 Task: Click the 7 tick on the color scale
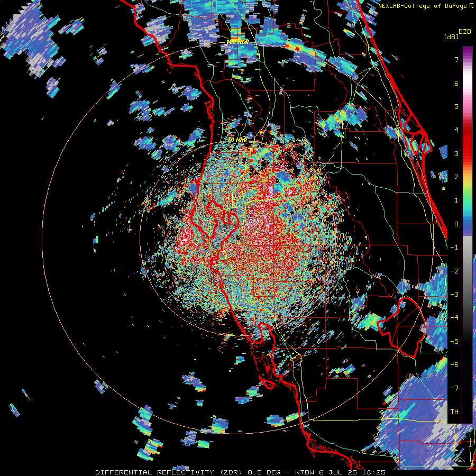tap(456, 59)
